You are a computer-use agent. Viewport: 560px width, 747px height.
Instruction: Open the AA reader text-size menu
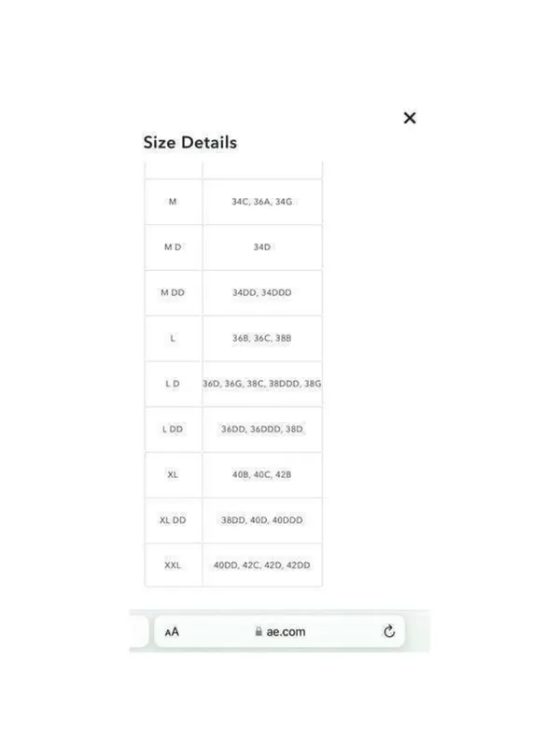172,632
